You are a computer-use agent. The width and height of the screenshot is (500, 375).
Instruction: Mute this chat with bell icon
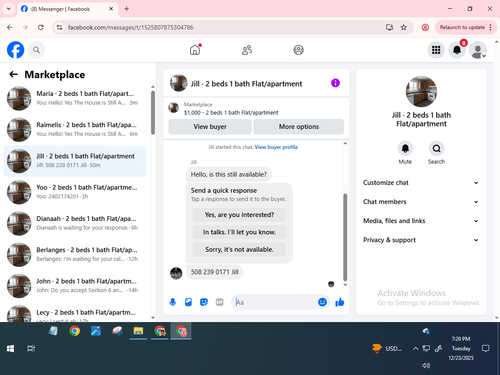(405, 148)
